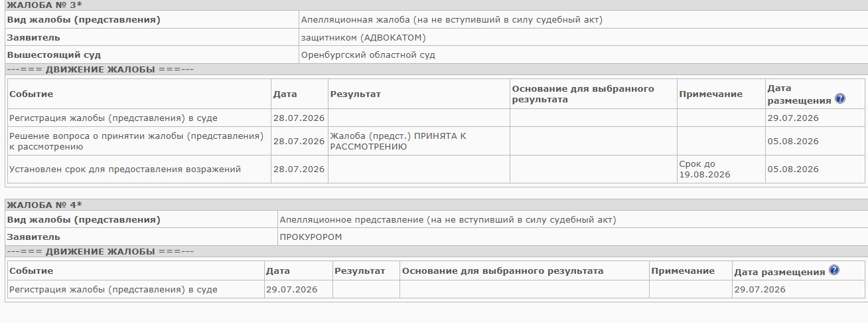Click help icon next to Дата размещения in complaint 4
The image size is (868, 323).
pyautogui.click(x=834, y=270)
